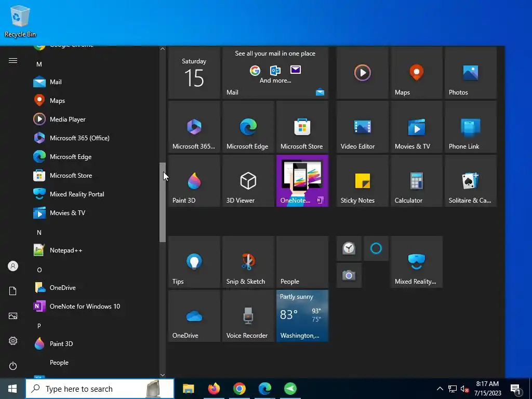Viewport: 532px width, 399px height.
Task: Open the Maps tile
Action: (416, 73)
